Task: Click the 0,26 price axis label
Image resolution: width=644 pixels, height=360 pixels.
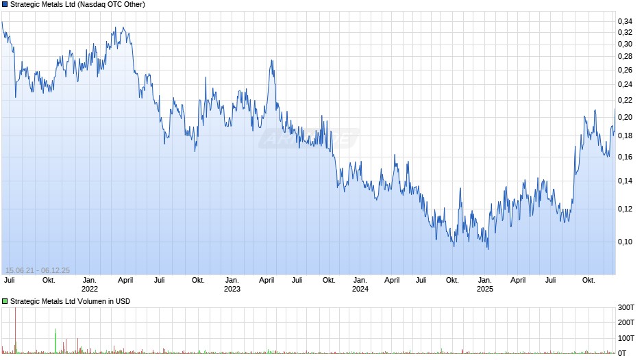Action: point(625,70)
